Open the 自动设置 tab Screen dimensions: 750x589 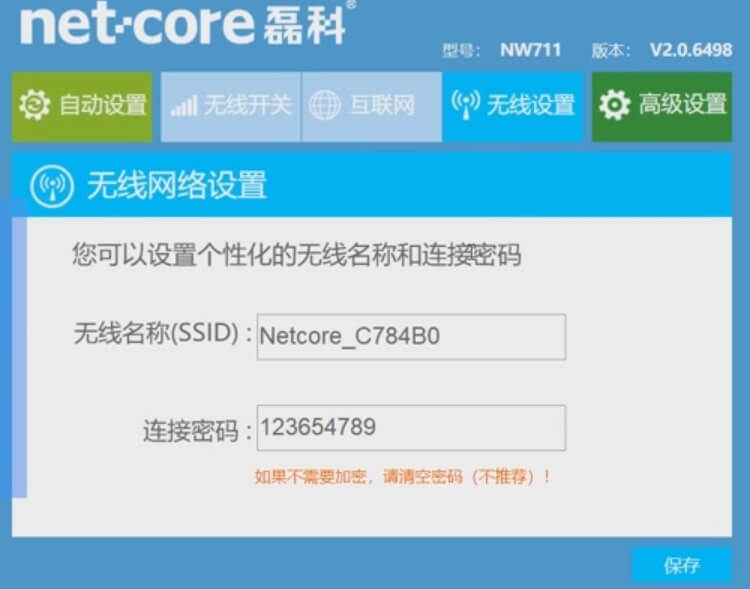click(x=82, y=107)
